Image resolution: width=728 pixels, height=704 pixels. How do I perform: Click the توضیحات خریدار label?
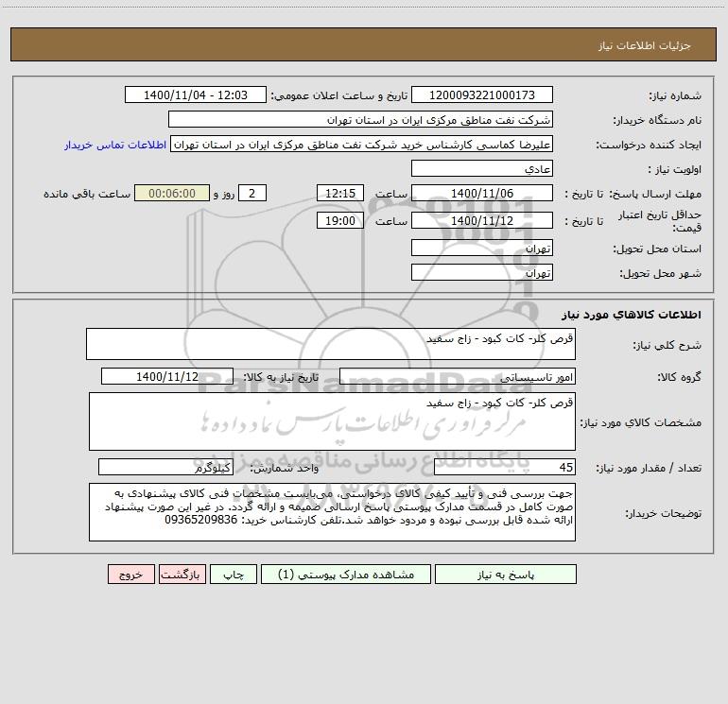pos(663,514)
